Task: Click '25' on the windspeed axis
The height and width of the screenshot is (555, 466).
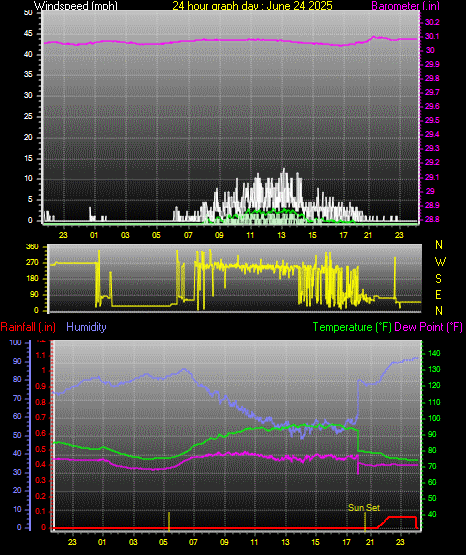Action: pos(28,116)
